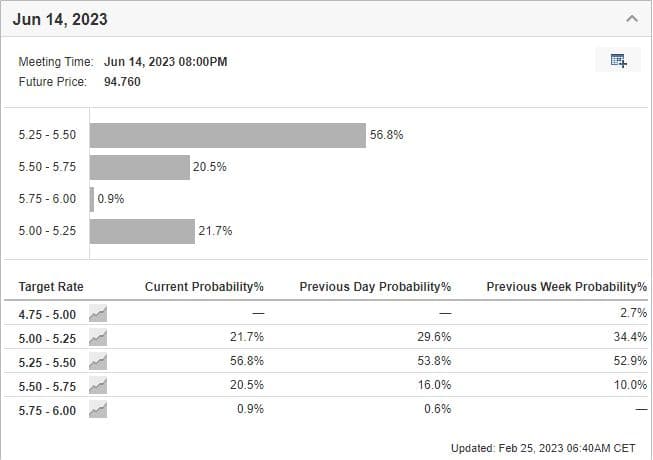The height and width of the screenshot is (460, 653).
Task: Select the 5.25 - 5.50 target rate row label
Action: point(47,361)
